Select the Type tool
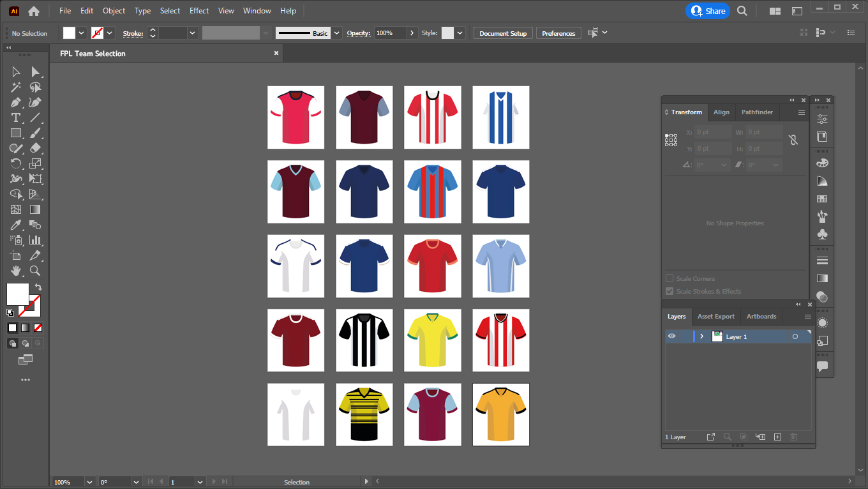The height and width of the screenshot is (489, 868). pos(14,117)
